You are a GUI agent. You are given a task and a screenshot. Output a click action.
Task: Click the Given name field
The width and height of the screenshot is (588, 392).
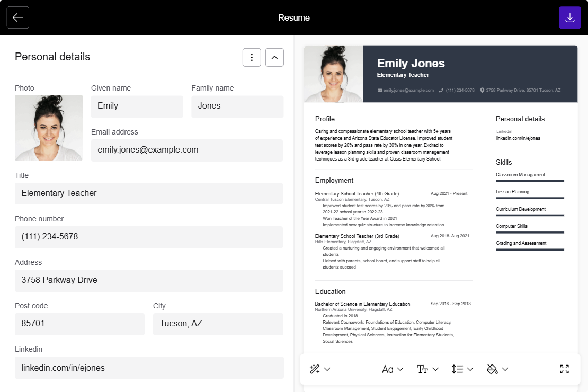(137, 106)
